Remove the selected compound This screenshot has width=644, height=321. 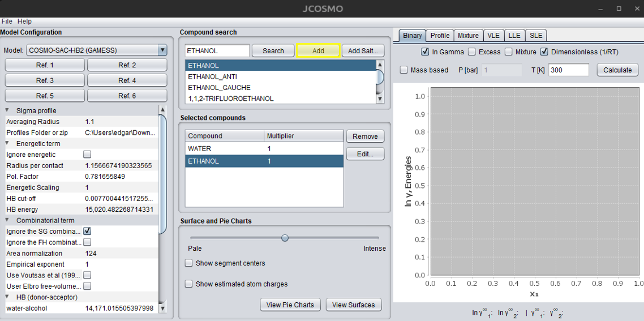click(x=365, y=136)
